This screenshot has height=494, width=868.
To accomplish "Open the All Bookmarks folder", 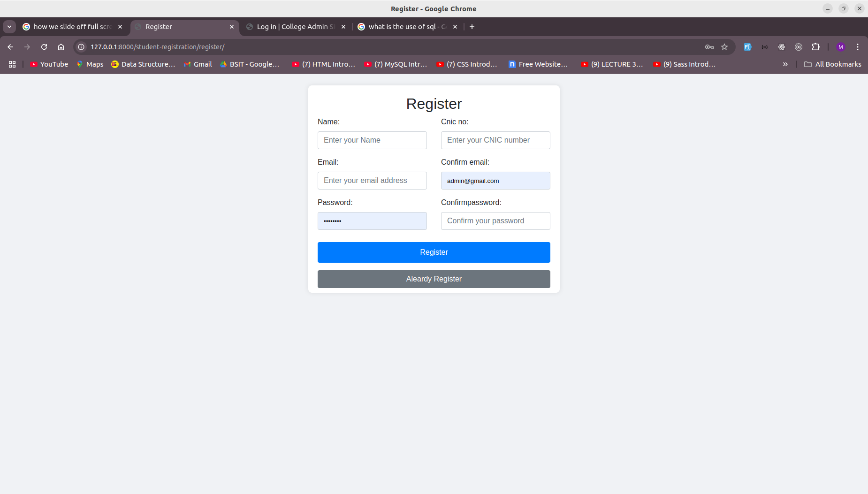I will point(832,64).
